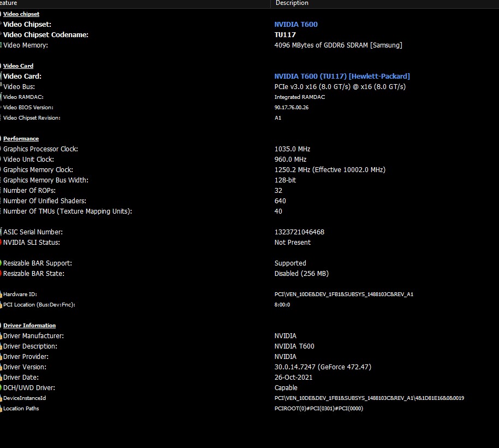Select the Resizable BAR State: label
The width and height of the screenshot is (499, 448).
(x=34, y=274)
